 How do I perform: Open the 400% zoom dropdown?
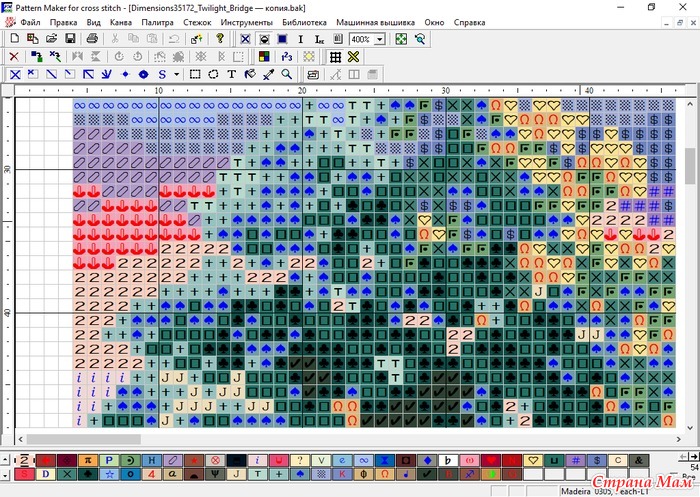(x=380, y=39)
